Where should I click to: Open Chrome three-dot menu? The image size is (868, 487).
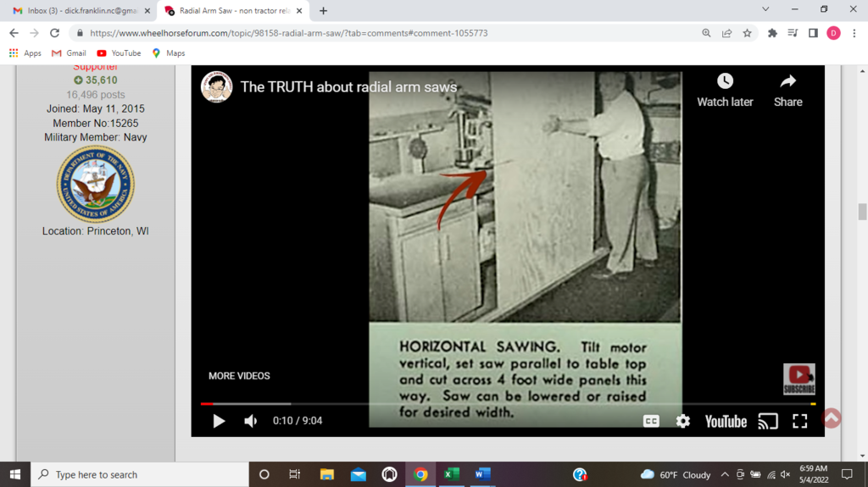[x=854, y=33]
